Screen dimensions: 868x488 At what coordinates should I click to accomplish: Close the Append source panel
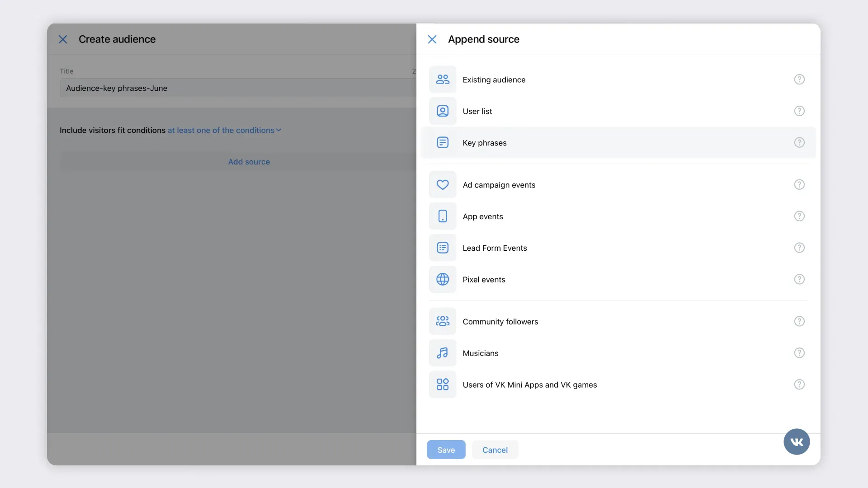(x=432, y=39)
